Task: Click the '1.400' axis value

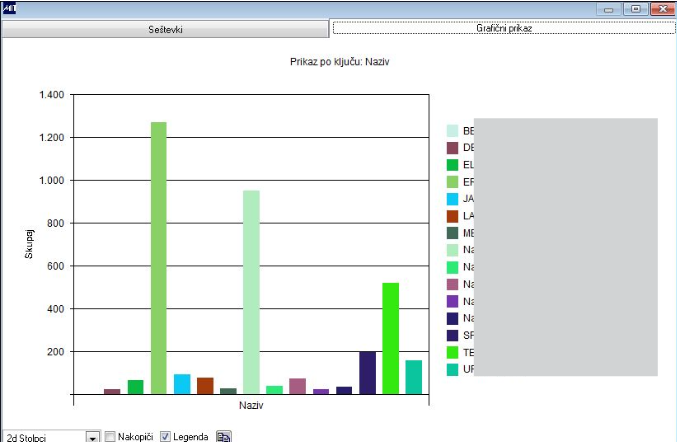Action: (51, 95)
